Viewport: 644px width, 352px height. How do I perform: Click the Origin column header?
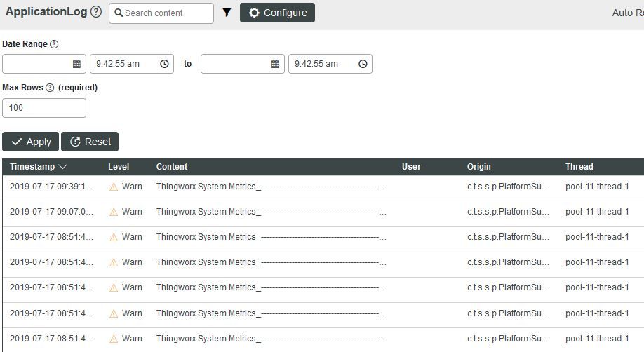479,167
